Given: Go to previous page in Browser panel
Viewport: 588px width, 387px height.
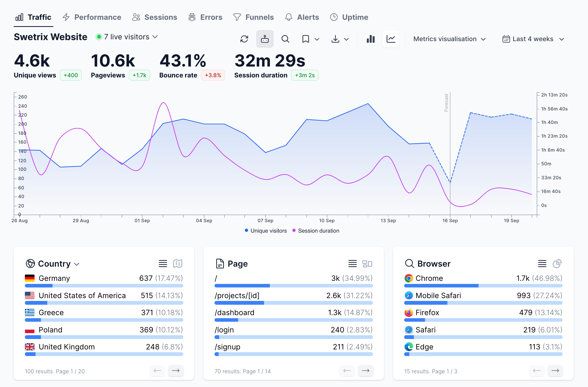Looking at the screenshot, I should (x=537, y=371).
